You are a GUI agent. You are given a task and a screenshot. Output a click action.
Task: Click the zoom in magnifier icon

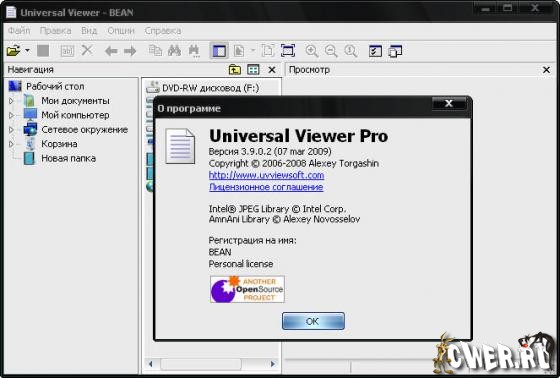coord(312,51)
